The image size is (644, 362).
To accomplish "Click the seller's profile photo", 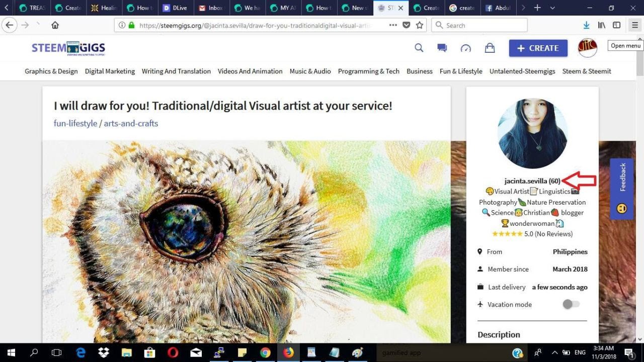I will 533,133.
